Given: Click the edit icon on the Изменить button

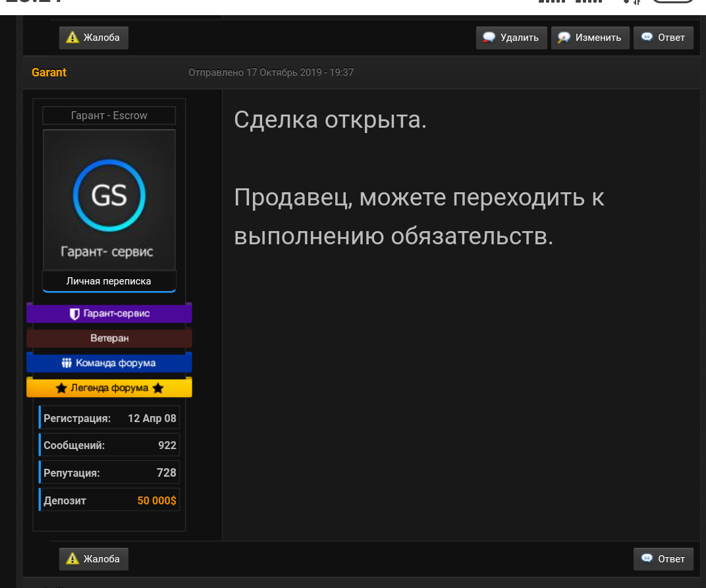Looking at the screenshot, I should [564, 38].
